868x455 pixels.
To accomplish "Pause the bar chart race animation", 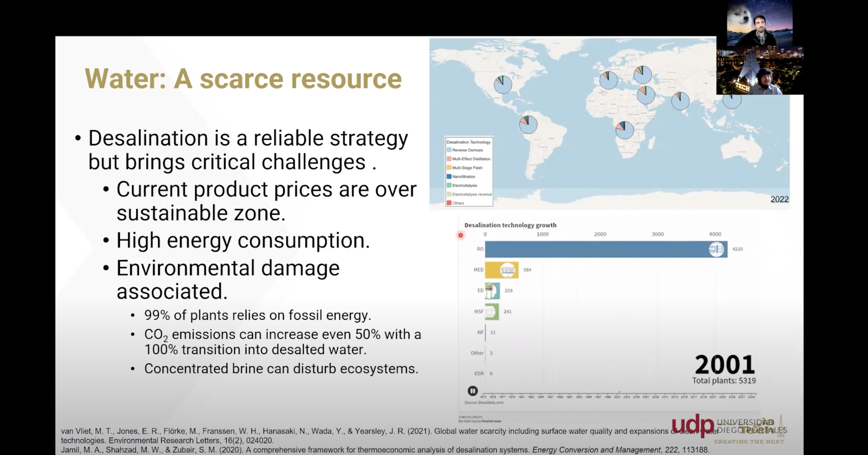I will tap(473, 391).
